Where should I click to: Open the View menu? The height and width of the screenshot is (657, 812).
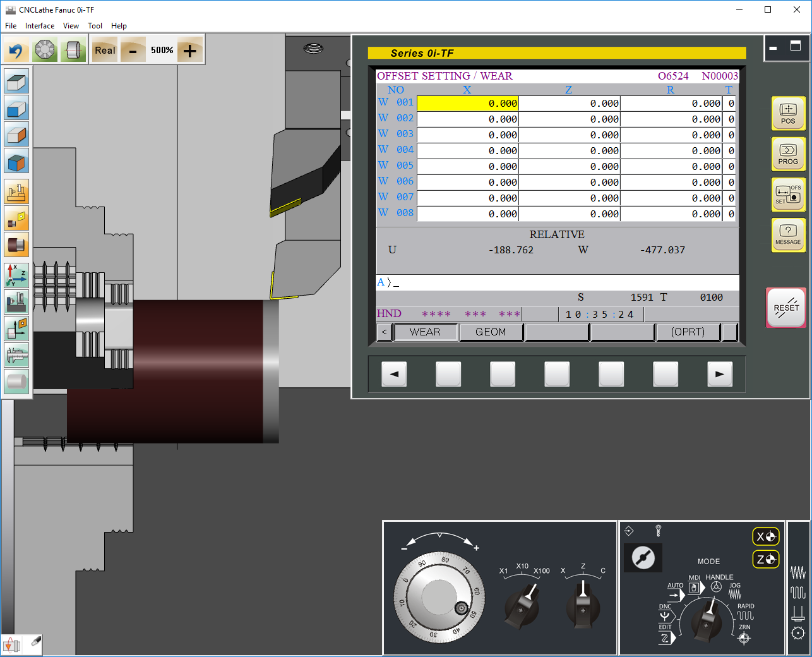[71, 26]
